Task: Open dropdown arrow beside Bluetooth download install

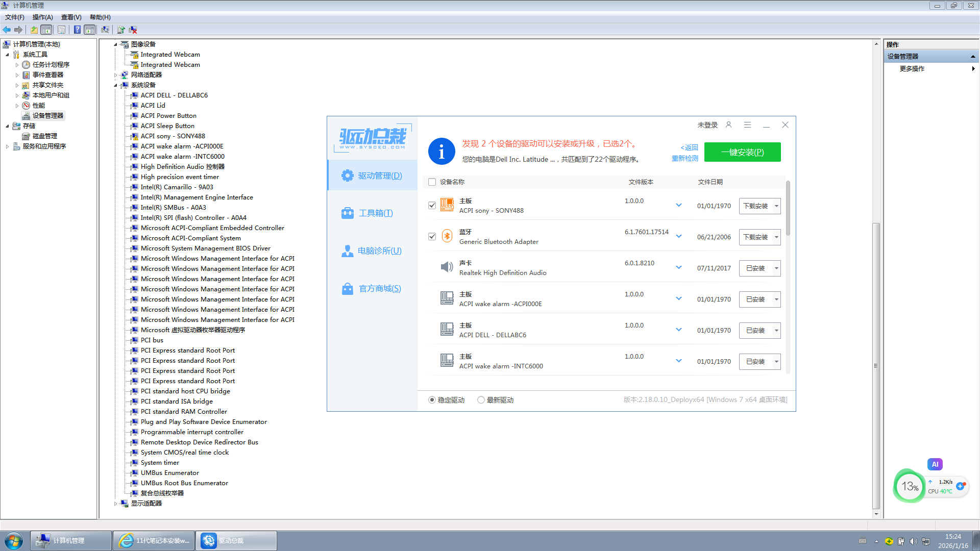Action: 776,237
